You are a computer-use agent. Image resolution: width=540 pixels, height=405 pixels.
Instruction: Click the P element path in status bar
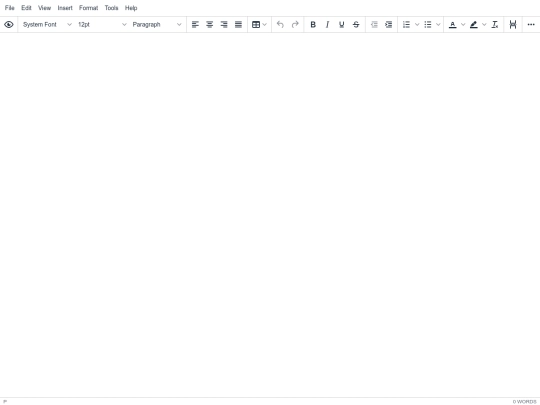(x=5, y=402)
